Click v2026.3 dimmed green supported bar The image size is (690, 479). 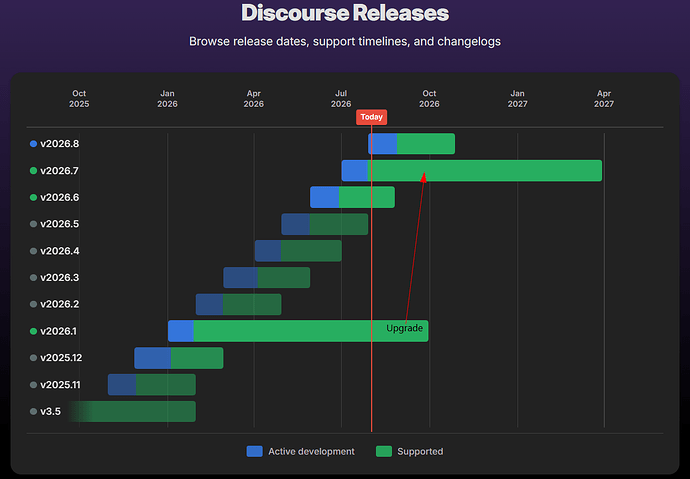284,278
